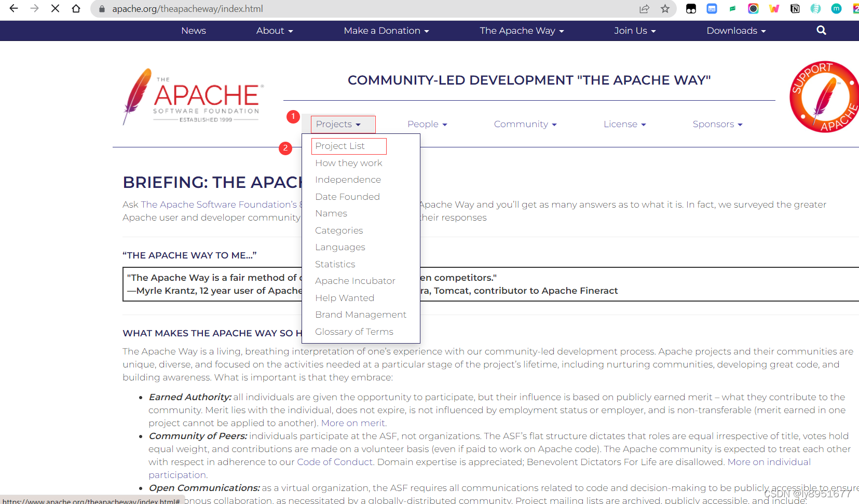The width and height of the screenshot is (859, 504).
Task: Click the 'Open Communications:' bold text
Action: (x=204, y=488)
